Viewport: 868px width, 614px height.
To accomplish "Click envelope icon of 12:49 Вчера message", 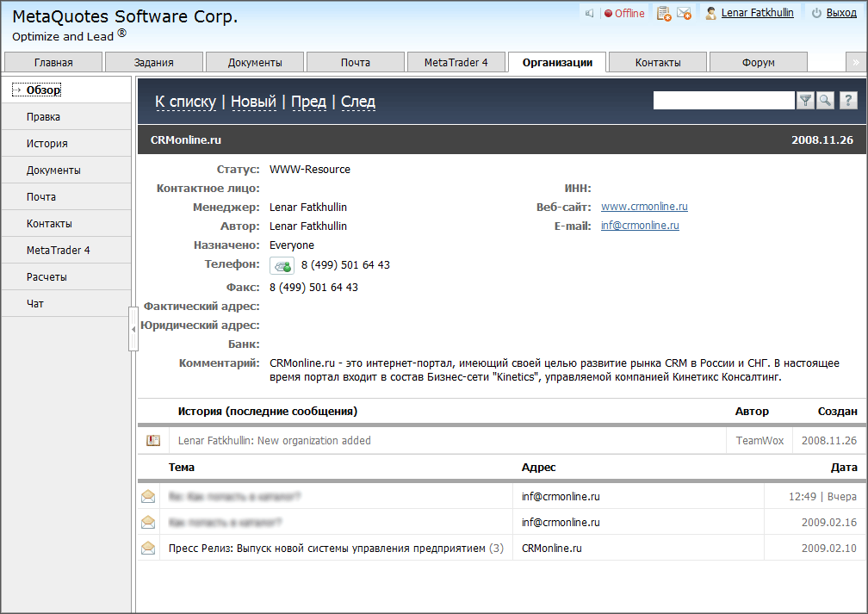I will [148, 496].
